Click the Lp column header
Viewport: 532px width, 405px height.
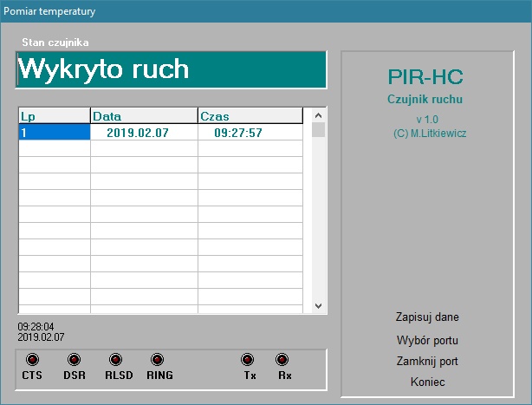click(x=55, y=116)
